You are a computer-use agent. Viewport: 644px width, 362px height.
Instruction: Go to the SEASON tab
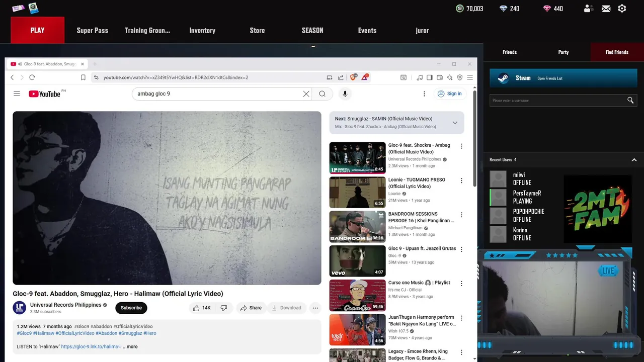312,30
